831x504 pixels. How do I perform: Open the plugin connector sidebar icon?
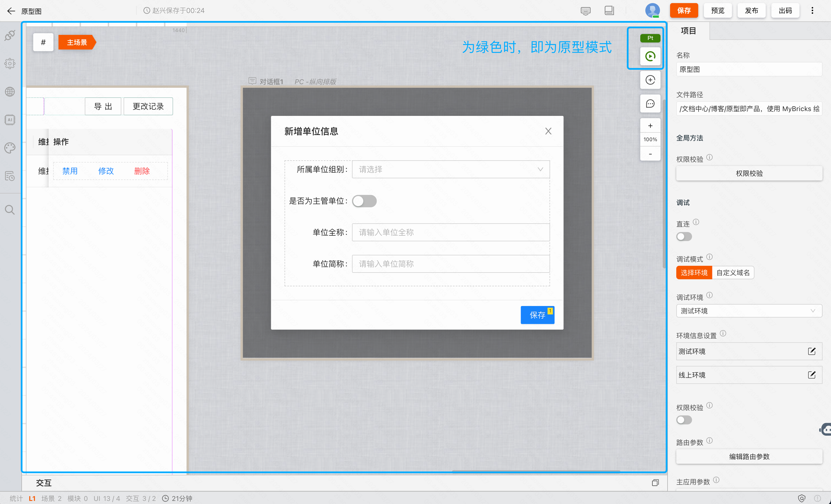coord(10,35)
